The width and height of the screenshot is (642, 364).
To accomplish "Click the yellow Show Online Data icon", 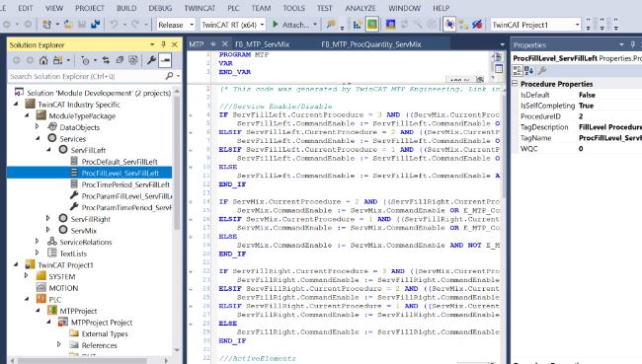I will coord(463,25).
